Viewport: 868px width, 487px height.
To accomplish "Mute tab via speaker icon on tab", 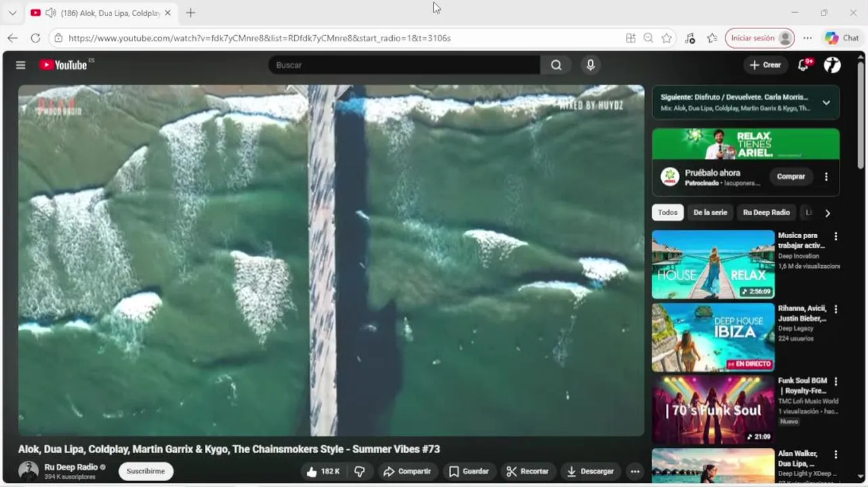I will coord(50,13).
